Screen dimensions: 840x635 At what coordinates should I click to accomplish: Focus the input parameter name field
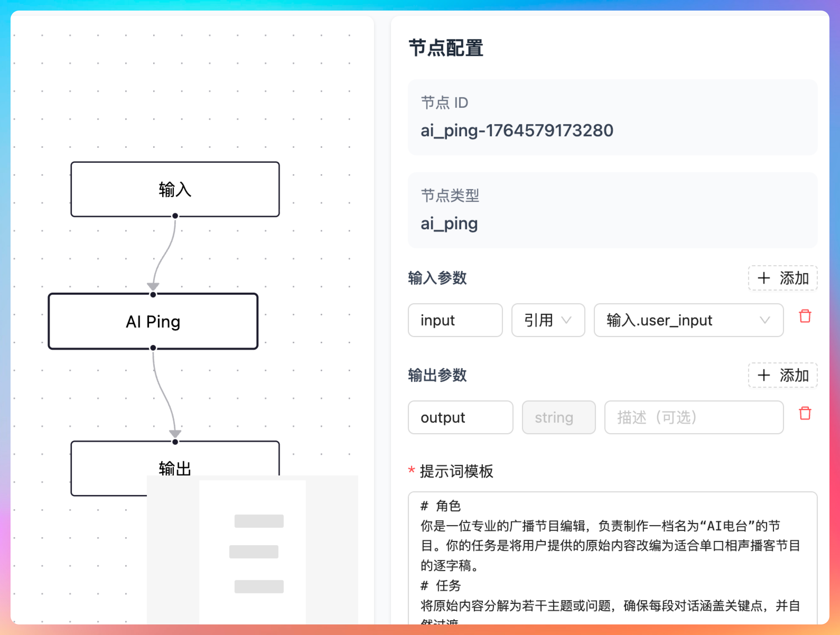coord(455,320)
